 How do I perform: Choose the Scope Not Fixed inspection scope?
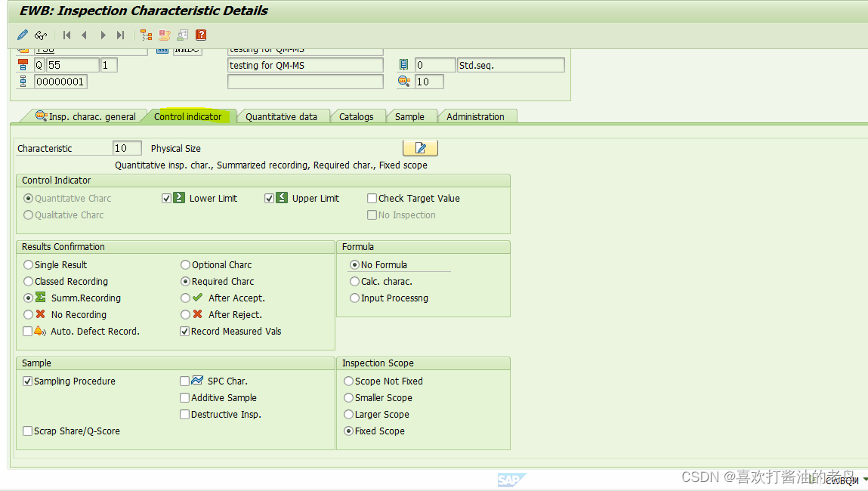(348, 381)
